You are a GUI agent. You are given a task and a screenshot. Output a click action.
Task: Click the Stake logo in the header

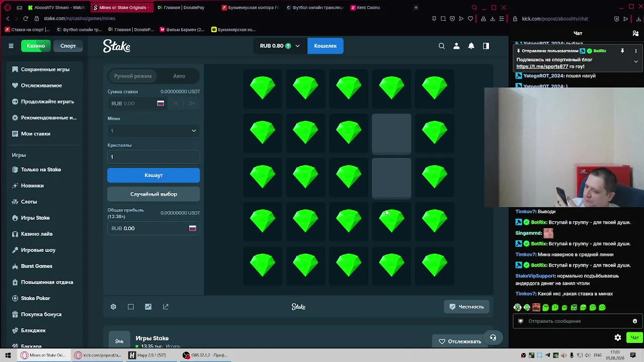117,46
